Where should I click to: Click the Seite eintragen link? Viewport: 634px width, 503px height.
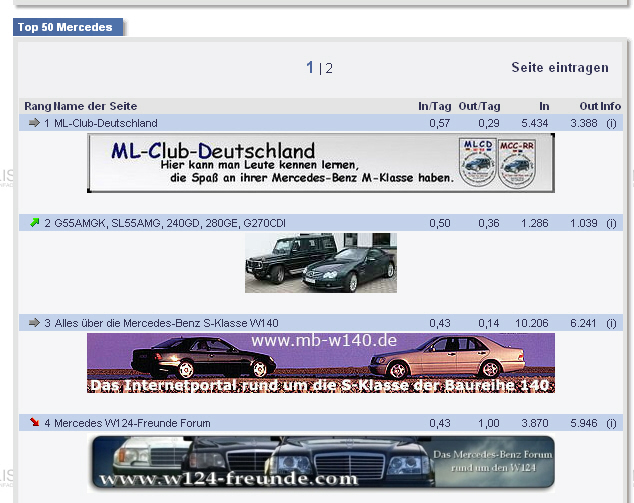(560, 68)
